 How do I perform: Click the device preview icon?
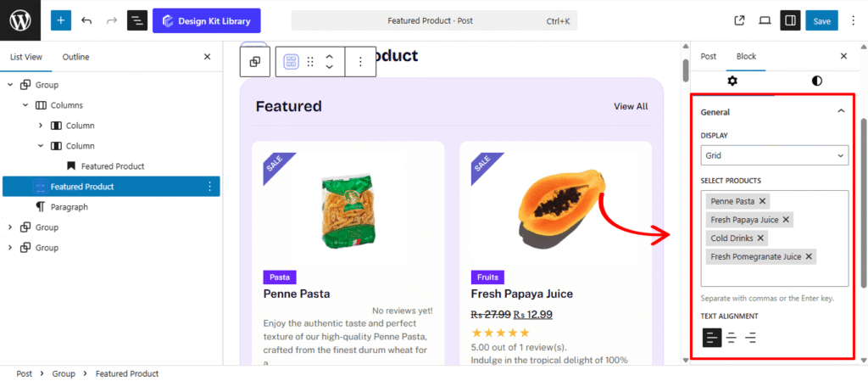click(765, 20)
